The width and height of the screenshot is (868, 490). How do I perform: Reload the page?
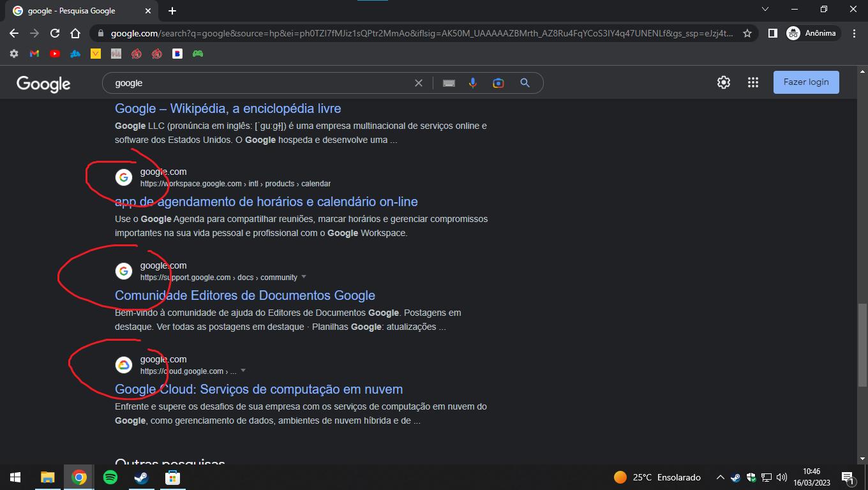[55, 33]
